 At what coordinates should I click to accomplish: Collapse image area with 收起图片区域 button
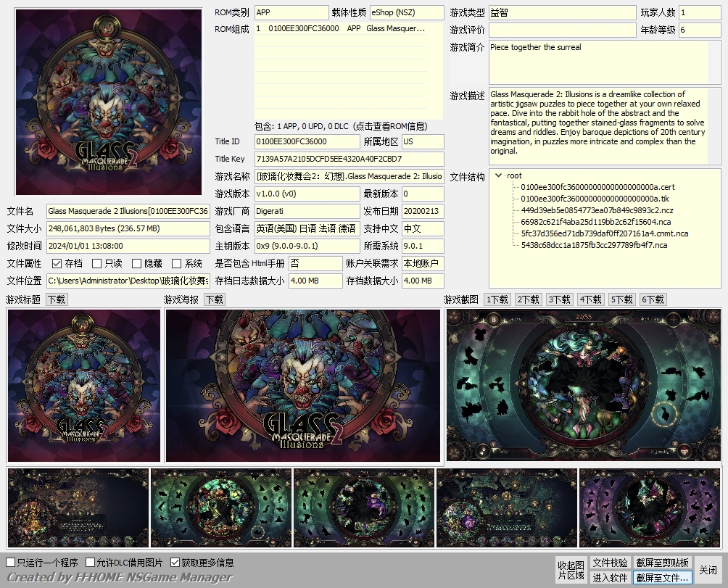click(571, 570)
